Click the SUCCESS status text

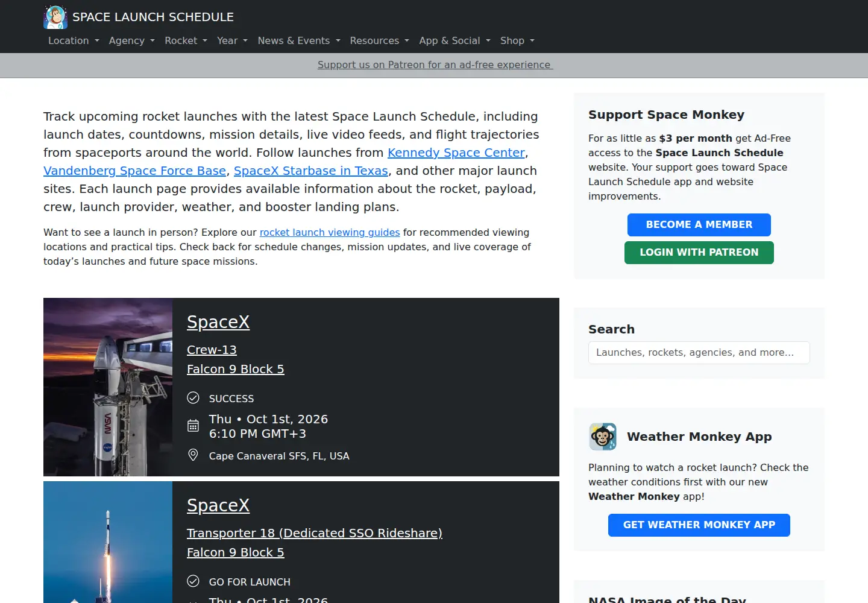click(x=231, y=399)
